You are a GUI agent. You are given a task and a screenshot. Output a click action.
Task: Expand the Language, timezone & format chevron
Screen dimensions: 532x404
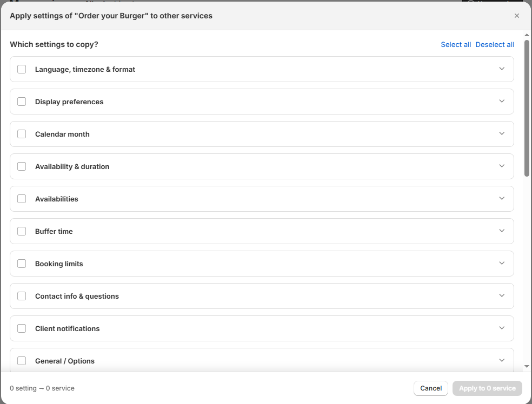click(x=502, y=69)
